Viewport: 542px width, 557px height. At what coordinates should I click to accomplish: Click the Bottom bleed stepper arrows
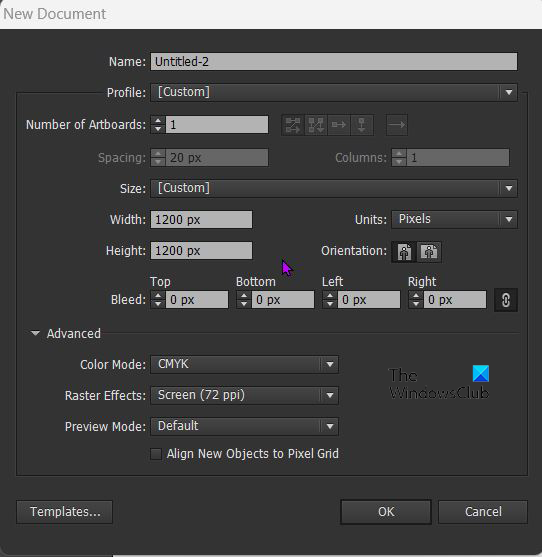pos(244,300)
